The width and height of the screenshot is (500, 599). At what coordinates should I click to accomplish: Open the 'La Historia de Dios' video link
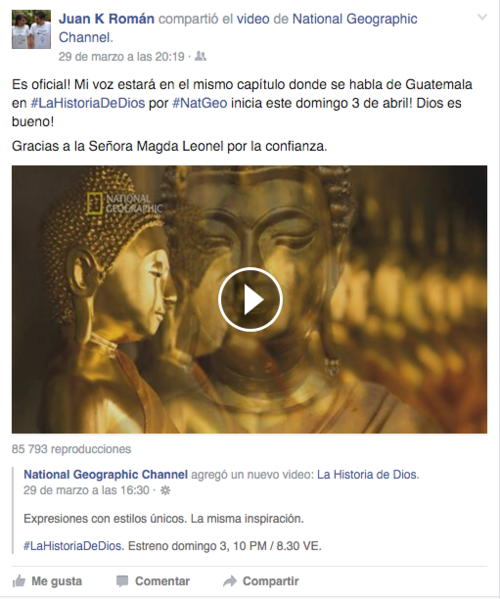coord(368,474)
